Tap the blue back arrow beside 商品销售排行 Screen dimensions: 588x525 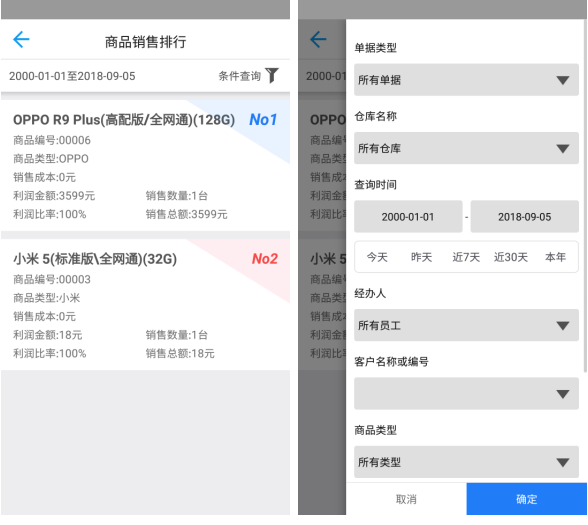21,39
